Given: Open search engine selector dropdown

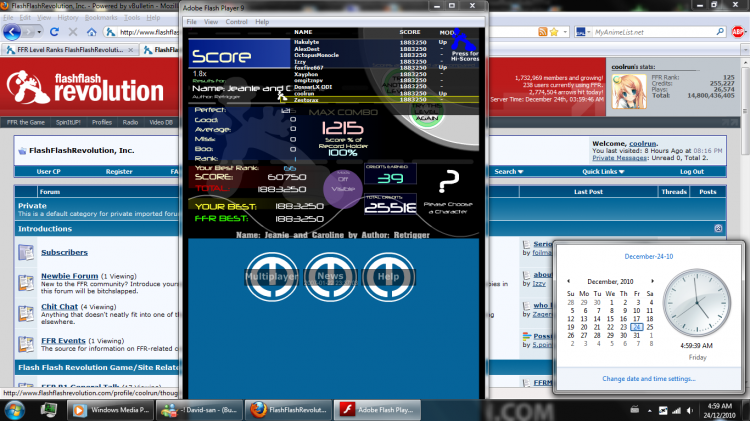Looking at the screenshot, I should (584, 32).
